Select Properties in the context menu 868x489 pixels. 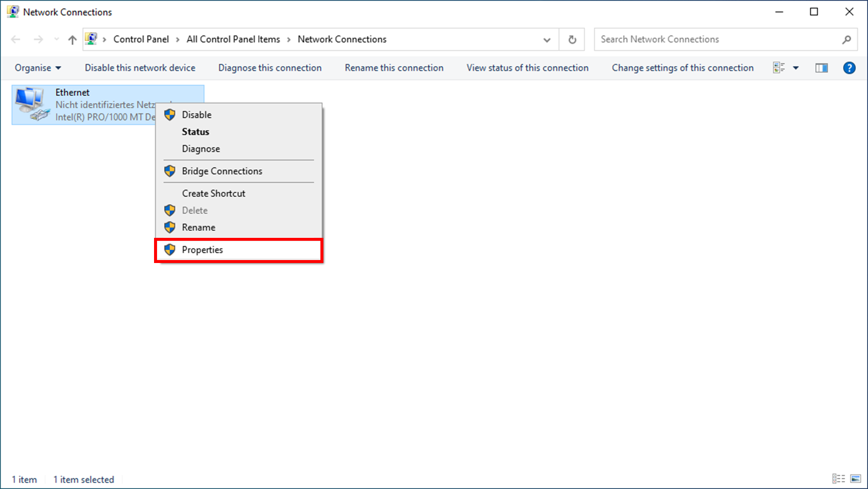(202, 250)
